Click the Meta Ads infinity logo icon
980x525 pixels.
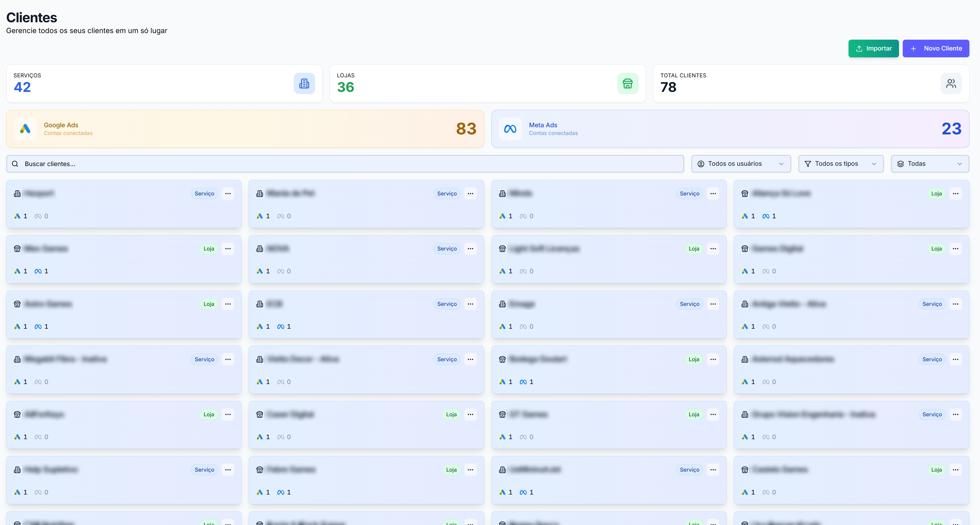510,129
